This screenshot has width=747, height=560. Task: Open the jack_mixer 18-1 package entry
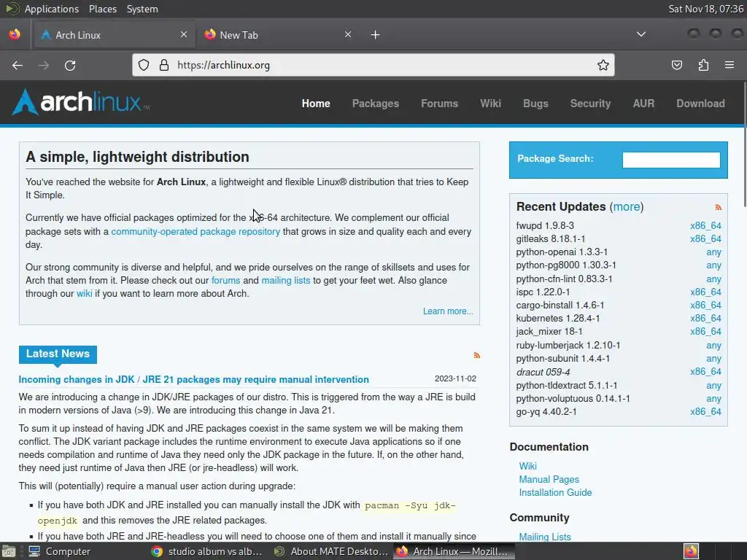[x=549, y=332]
